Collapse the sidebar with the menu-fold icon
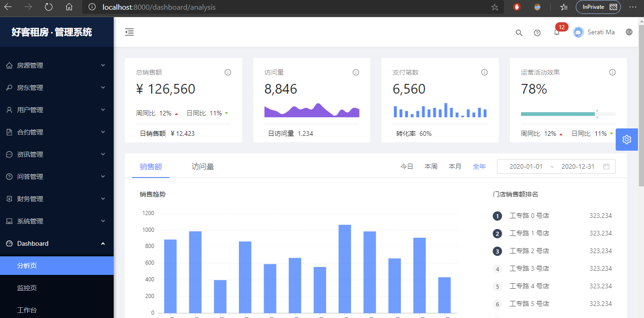The height and width of the screenshot is (318, 644). click(x=129, y=32)
